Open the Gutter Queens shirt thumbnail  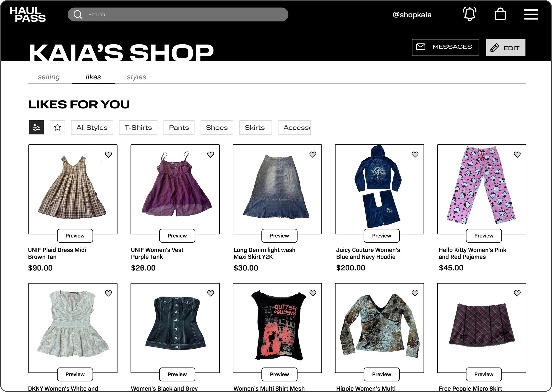(x=277, y=328)
